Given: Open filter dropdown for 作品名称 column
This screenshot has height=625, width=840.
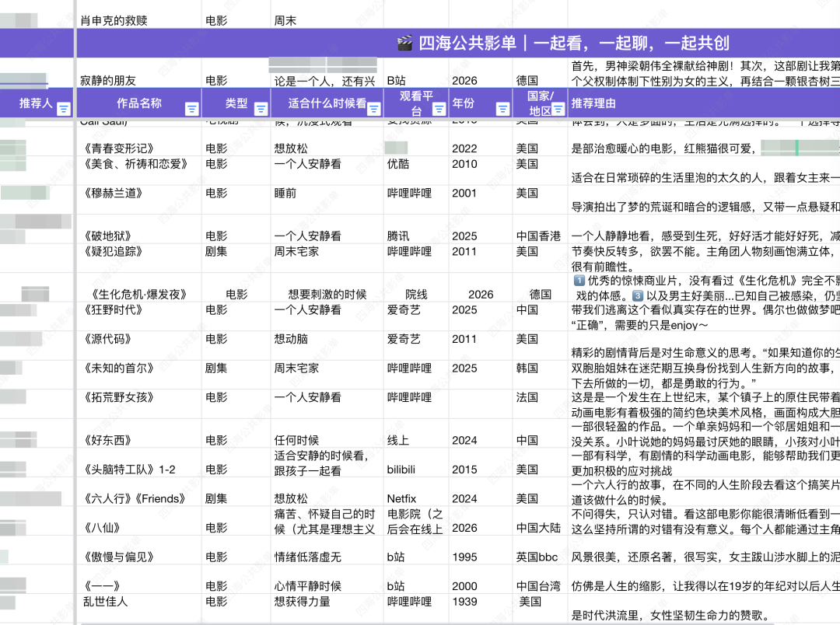Looking at the screenshot, I should pos(191,110).
